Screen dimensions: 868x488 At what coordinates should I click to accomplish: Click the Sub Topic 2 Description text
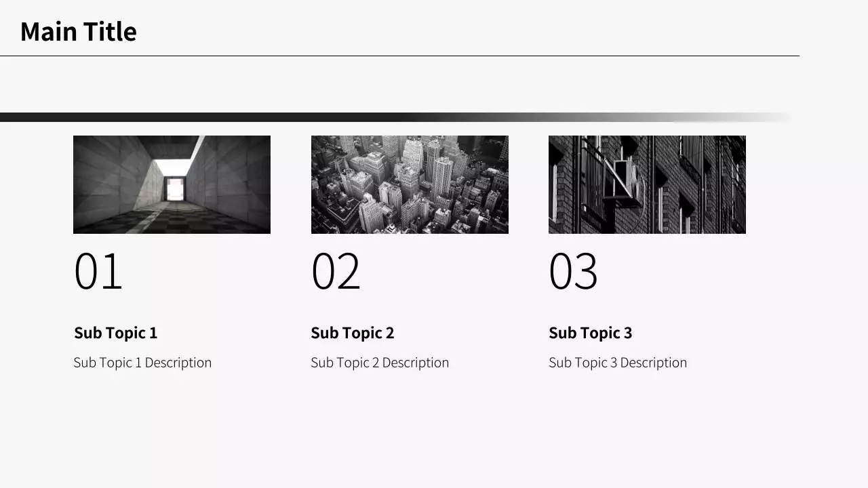click(x=380, y=363)
